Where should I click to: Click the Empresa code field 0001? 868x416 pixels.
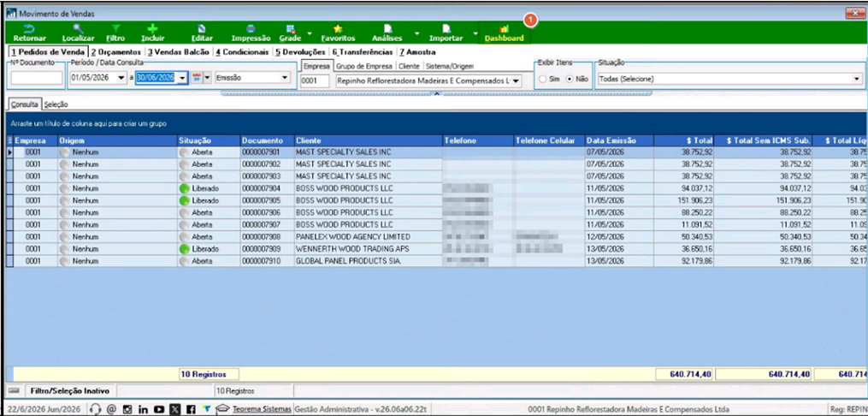coord(316,81)
